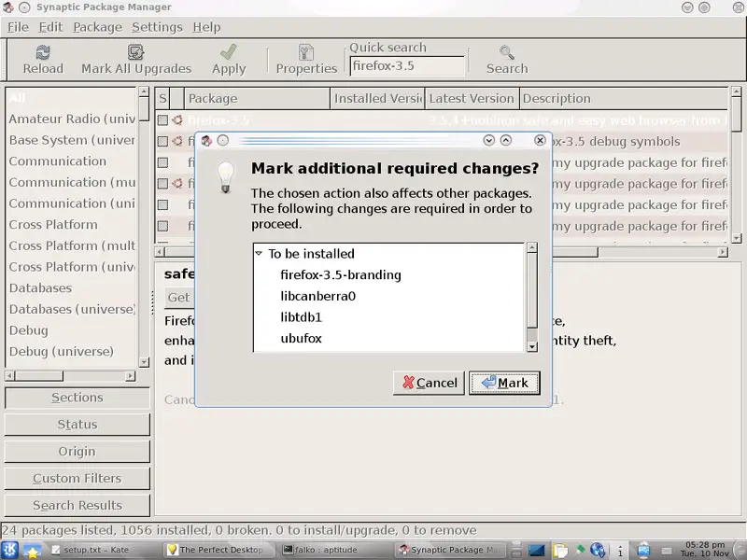Click Ubuntu logo icon in firefox-3.5 row
Viewport: 747px width, 560px height.
177,120
